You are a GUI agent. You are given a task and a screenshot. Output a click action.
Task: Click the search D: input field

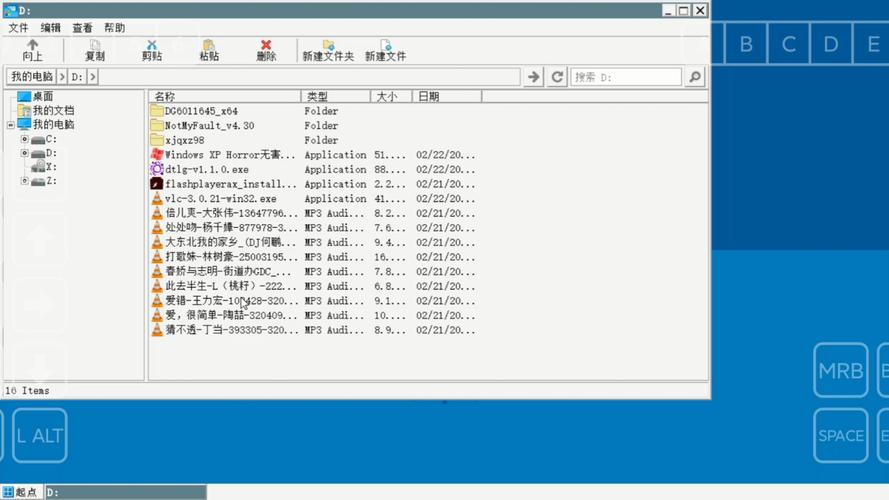pos(626,77)
